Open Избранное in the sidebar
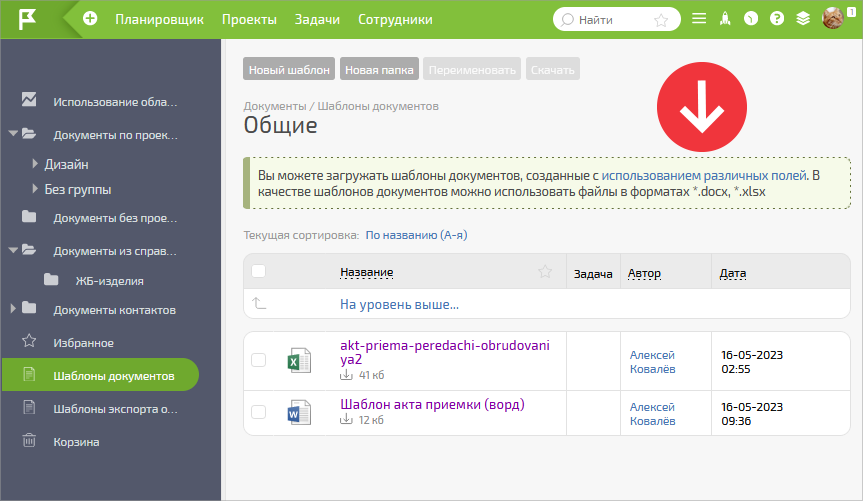The height and width of the screenshot is (501, 863). (83, 342)
